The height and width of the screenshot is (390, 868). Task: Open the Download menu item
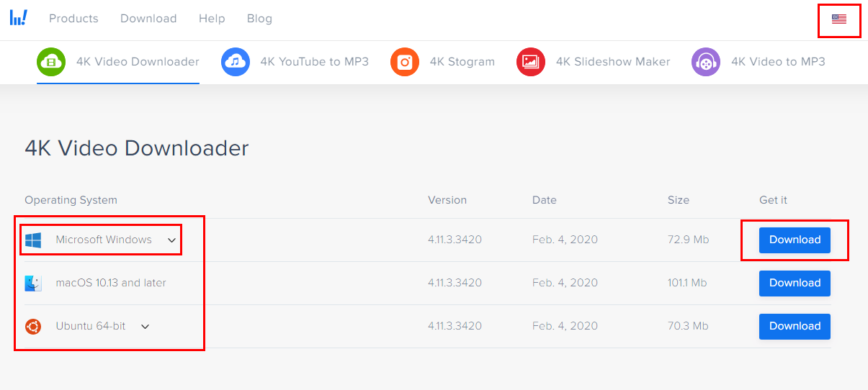tap(148, 19)
